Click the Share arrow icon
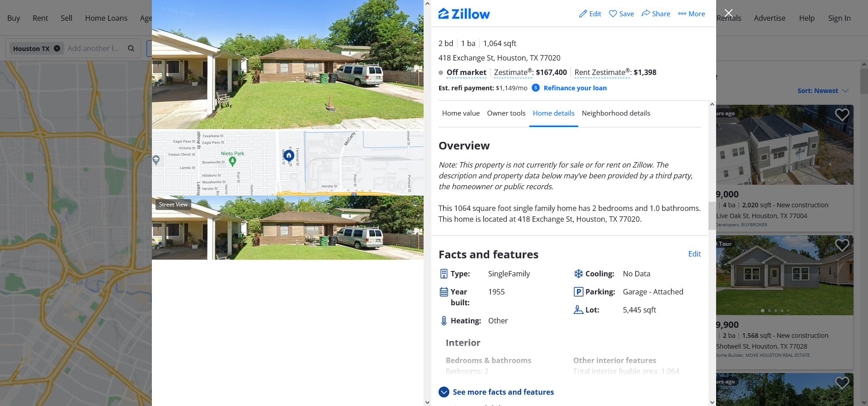 pyautogui.click(x=646, y=13)
